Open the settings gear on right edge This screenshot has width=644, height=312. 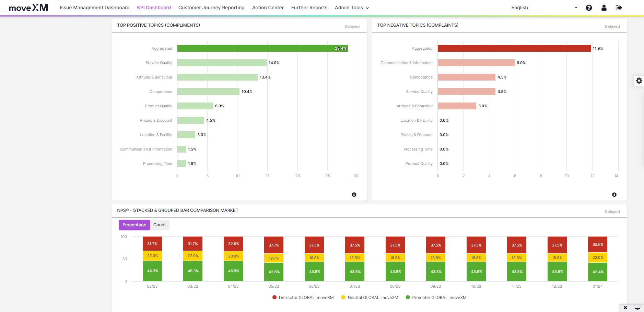[x=639, y=81]
